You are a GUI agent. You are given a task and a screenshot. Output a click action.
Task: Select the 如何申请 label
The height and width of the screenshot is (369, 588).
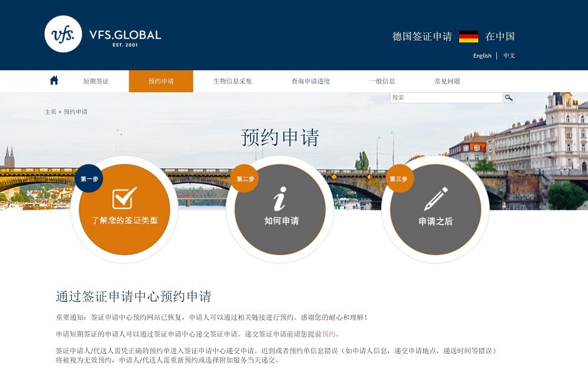[x=282, y=221]
